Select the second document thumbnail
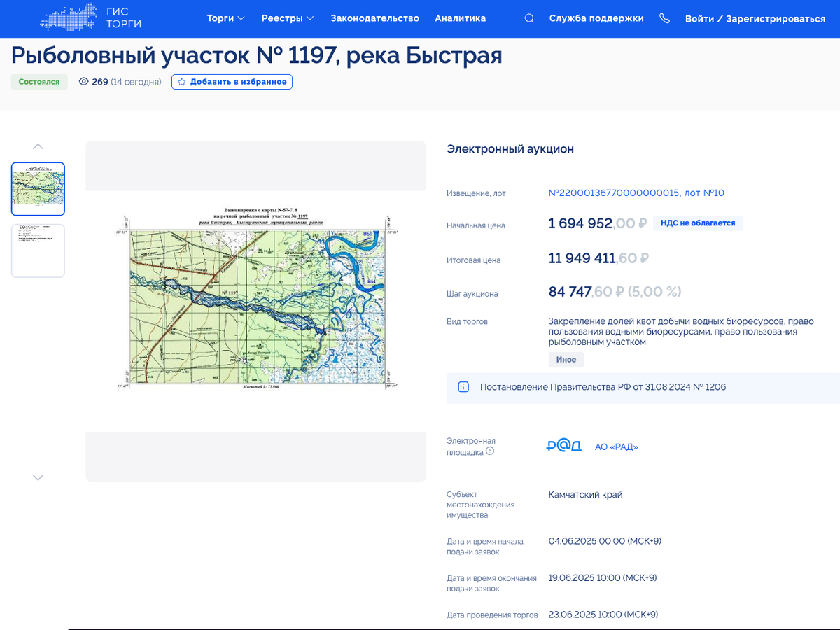This screenshot has height=630, width=840. pyautogui.click(x=38, y=251)
